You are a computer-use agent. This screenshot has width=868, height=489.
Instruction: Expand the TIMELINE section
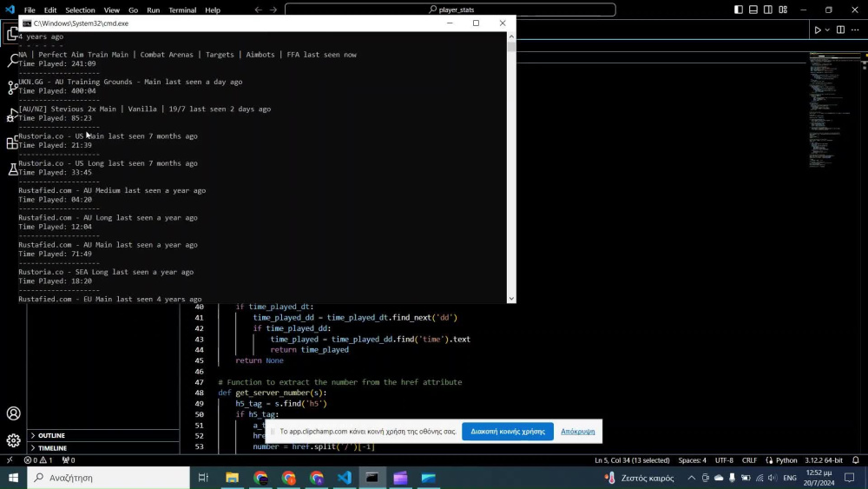103,448
